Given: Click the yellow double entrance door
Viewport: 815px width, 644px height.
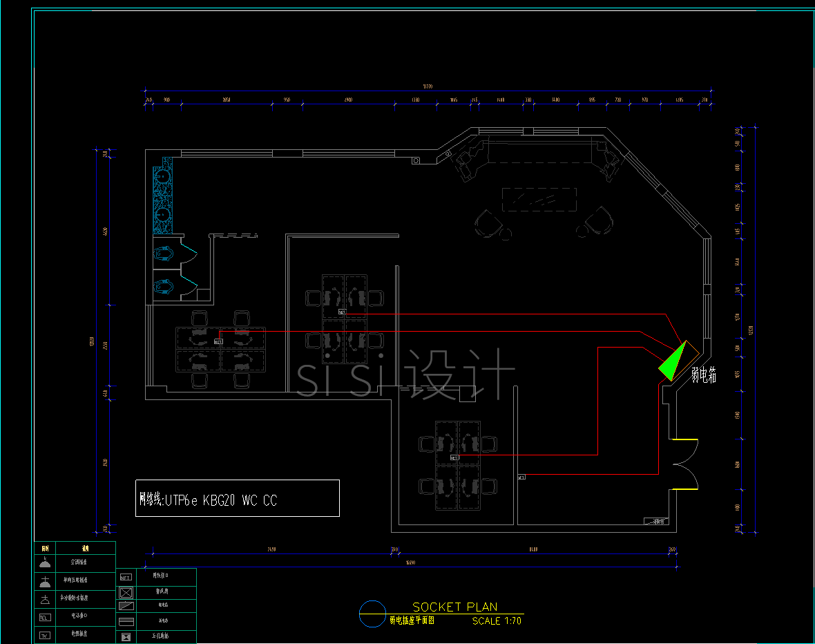Looking at the screenshot, I should 684,465.
